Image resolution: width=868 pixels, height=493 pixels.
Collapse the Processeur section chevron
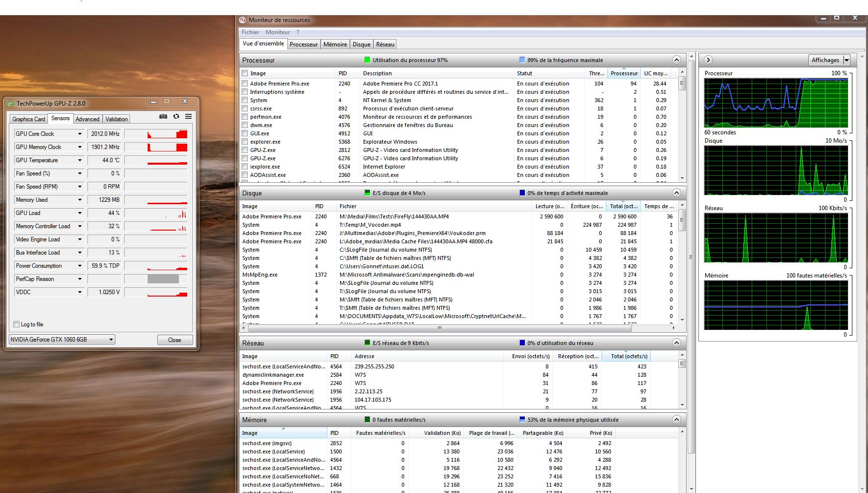(676, 60)
